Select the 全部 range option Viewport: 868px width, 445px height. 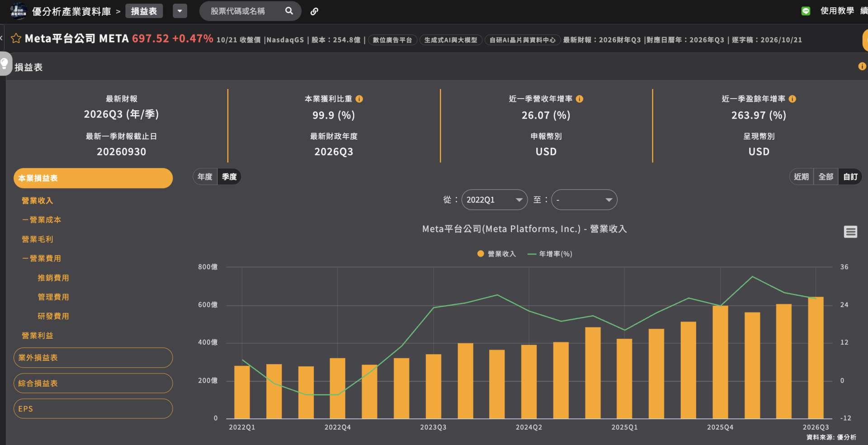click(x=826, y=177)
